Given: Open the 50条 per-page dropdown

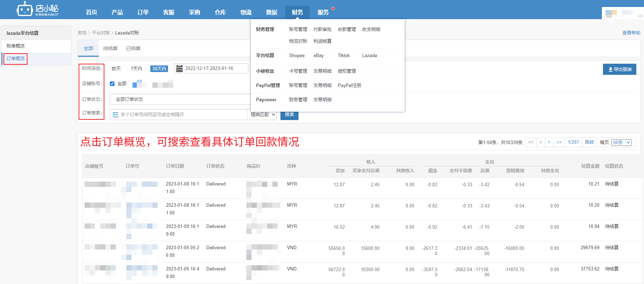Looking at the screenshot, I should click(621, 142).
